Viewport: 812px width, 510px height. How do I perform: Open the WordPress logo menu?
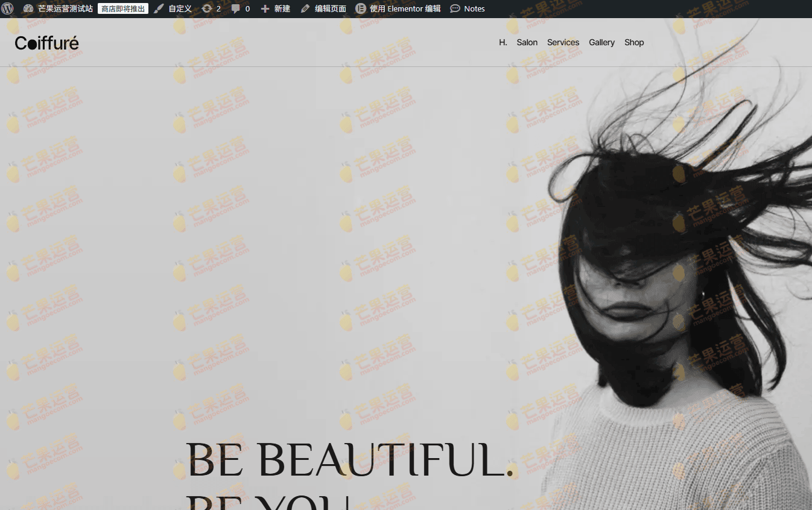(x=7, y=9)
